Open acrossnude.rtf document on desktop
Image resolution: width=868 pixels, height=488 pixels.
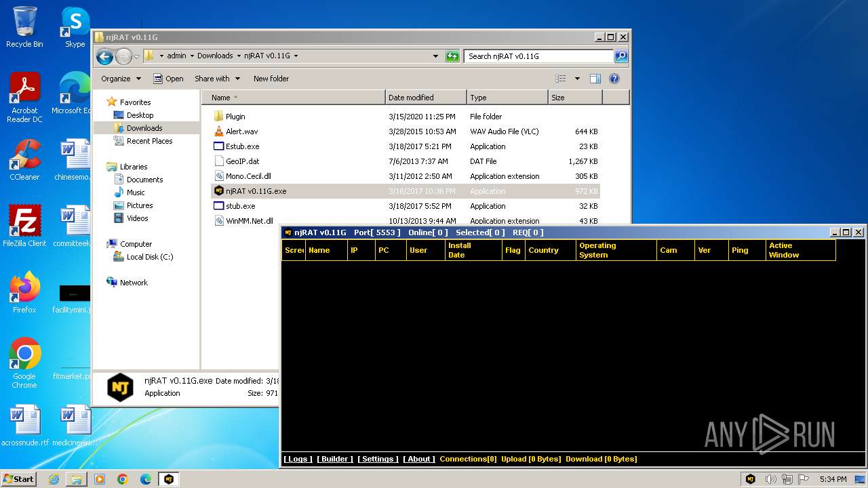coord(24,426)
